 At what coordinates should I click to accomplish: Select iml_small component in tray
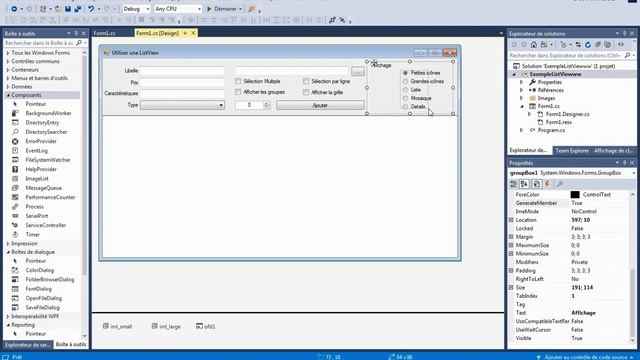[118, 327]
